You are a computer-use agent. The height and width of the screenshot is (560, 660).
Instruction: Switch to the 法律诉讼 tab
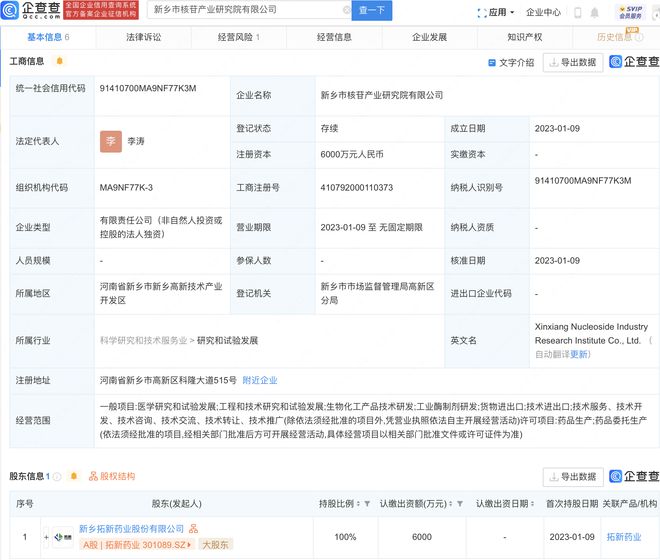[x=144, y=37]
